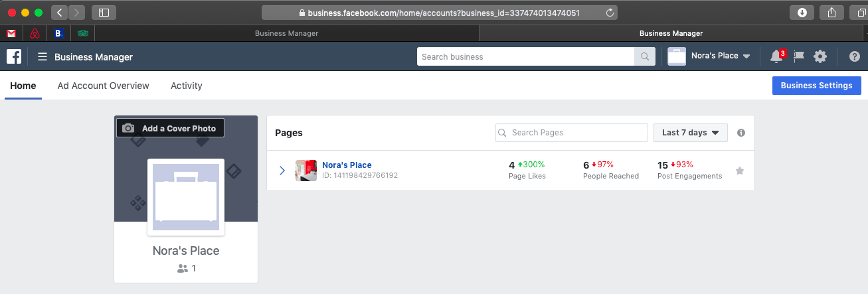The height and width of the screenshot is (294, 868).
Task: Click the flag icon in the header
Action: click(799, 56)
